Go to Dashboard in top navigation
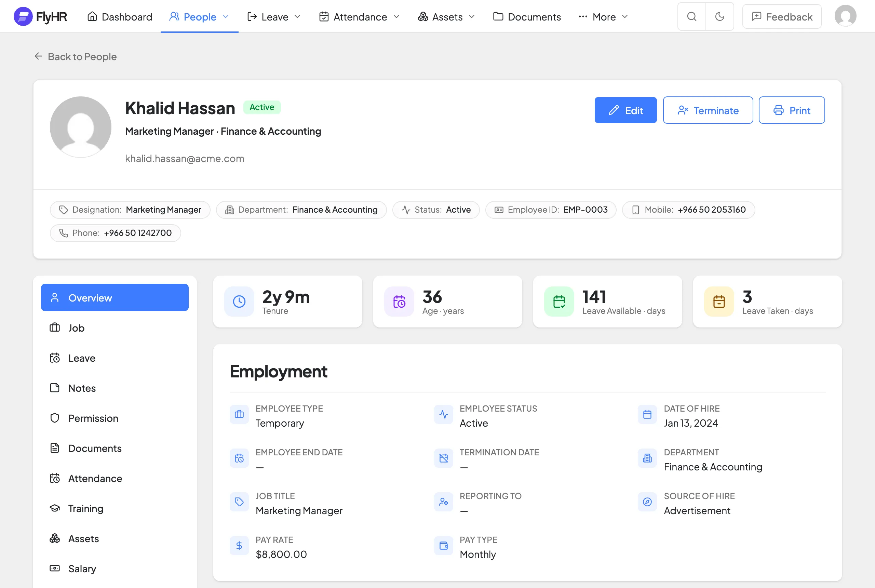This screenshot has height=588, width=875. point(120,17)
